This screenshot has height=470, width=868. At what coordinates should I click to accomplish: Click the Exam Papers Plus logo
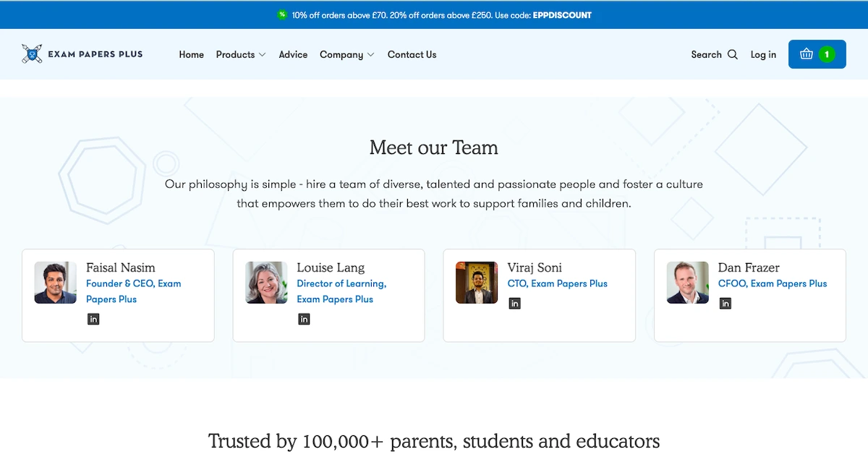point(82,54)
